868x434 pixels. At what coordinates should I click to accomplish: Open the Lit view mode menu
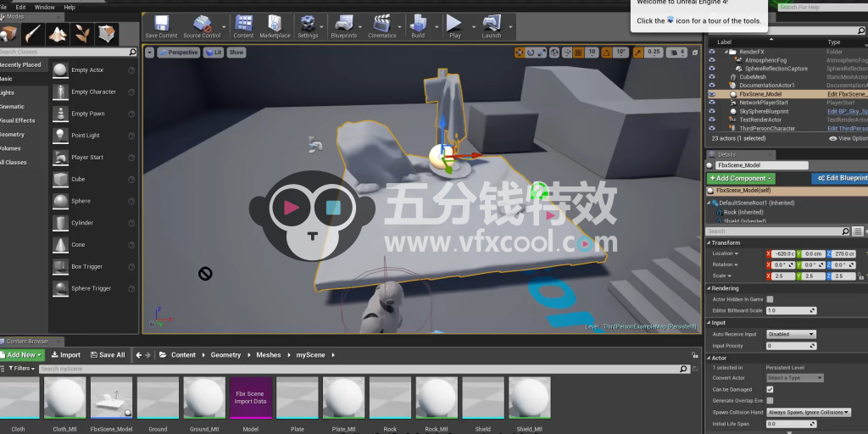pos(213,53)
